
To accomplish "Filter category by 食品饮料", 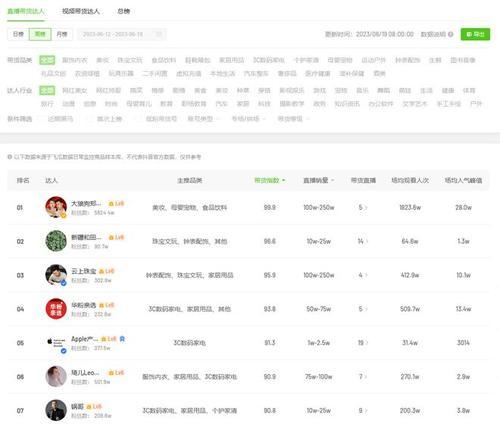I will (164, 60).
